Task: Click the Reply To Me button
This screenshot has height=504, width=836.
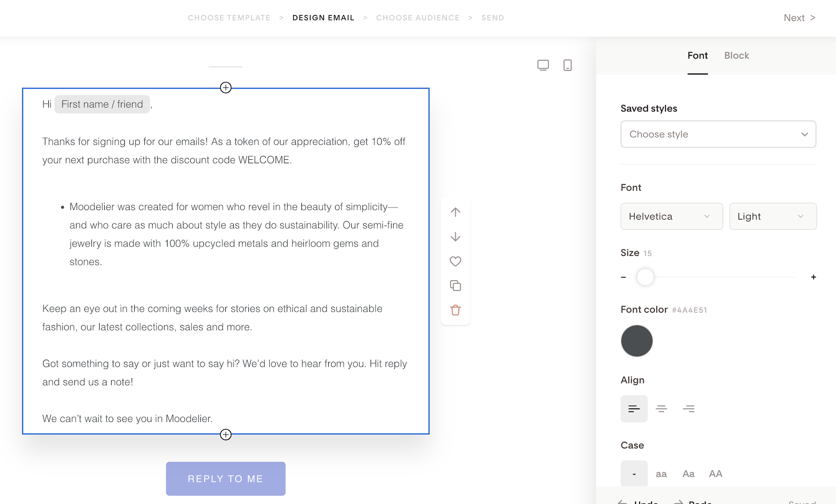Action: tap(226, 478)
